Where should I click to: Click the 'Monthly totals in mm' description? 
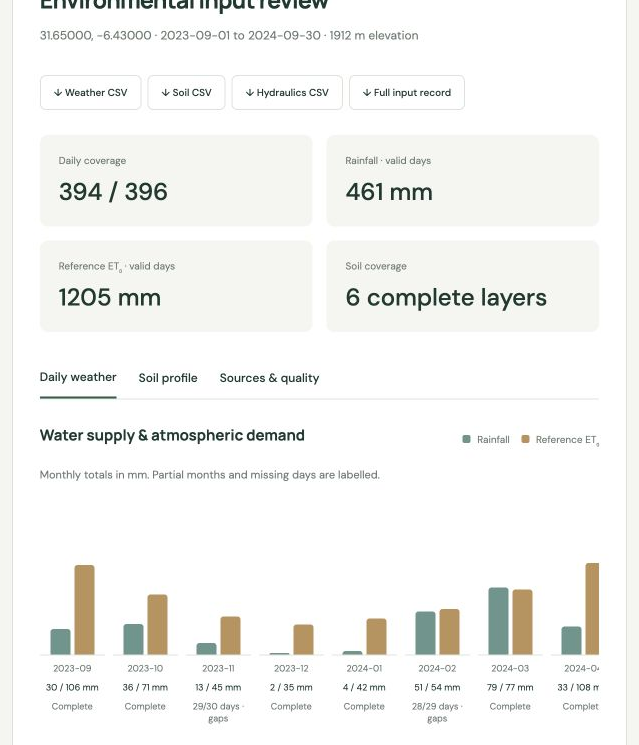(210, 475)
